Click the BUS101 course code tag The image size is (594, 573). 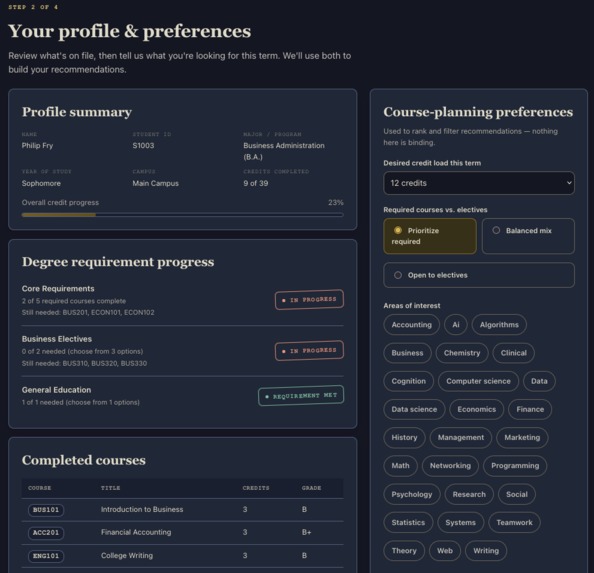click(46, 510)
